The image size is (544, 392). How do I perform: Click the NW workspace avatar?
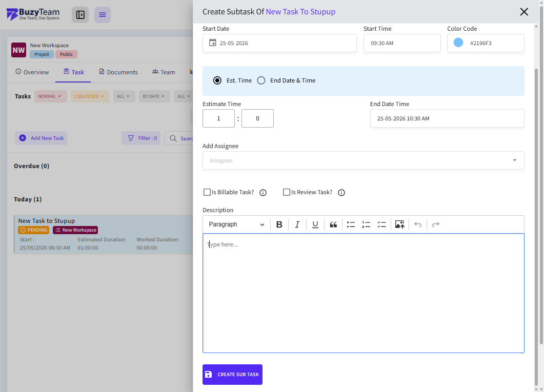coord(19,50)
